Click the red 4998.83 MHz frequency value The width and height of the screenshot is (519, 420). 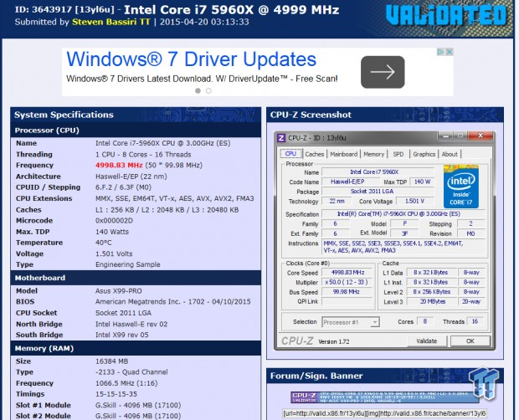(x=119, y=165)
